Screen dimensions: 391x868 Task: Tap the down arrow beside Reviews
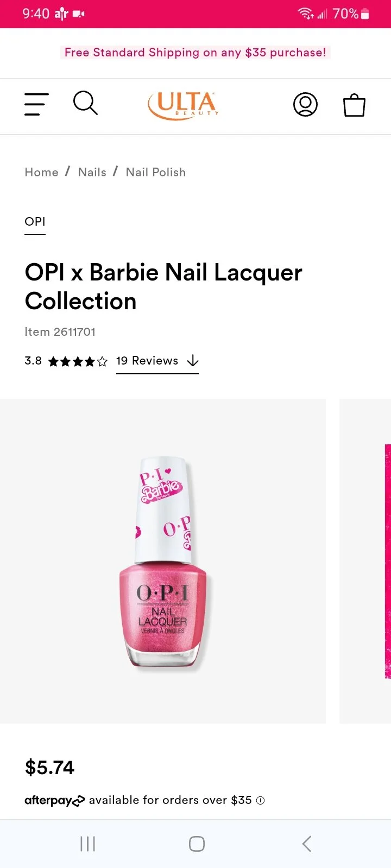(193, 361)
